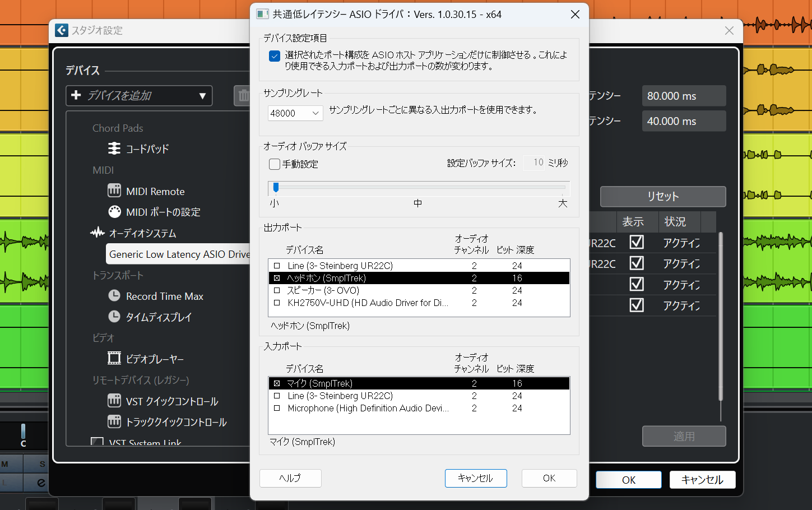The height and width of the screenshot is (510, 812).
Task: Click the ビデオプレーヤー film icon
Action: click(x=114, y=359)
